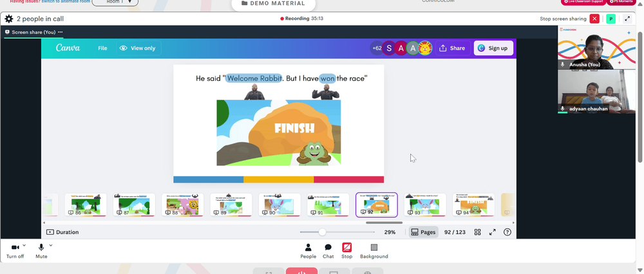Open slide 91 thumbnail
Viewport: 644px width, 274px height.
(328, 205)
